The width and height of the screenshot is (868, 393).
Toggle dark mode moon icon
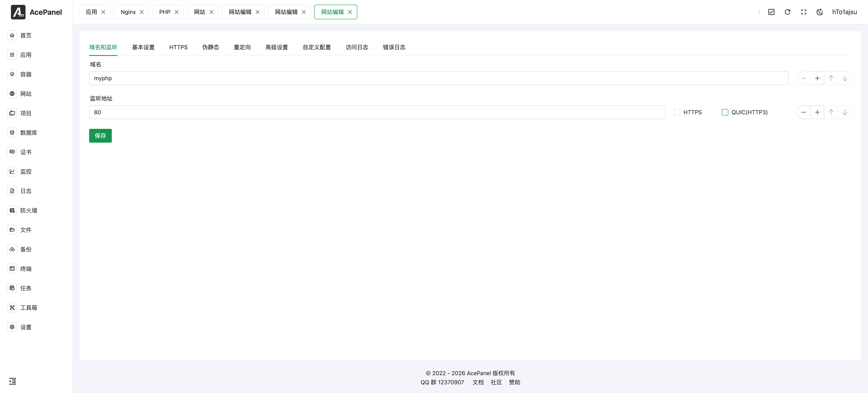point(820,12)
